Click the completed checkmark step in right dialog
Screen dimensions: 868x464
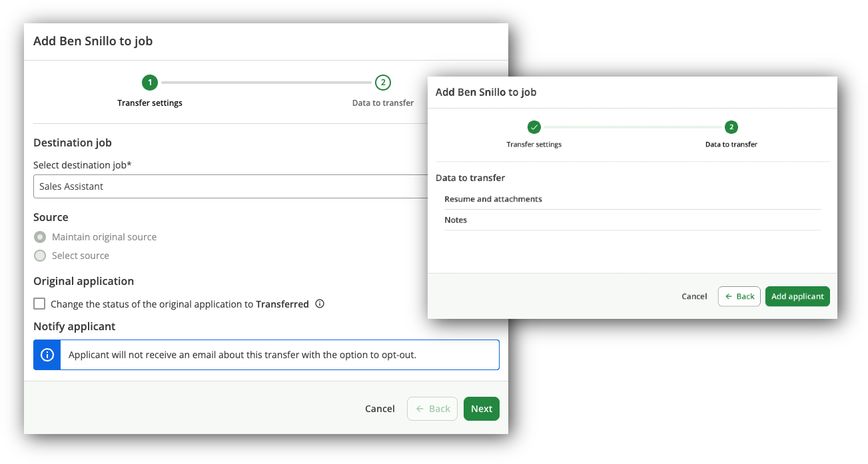click(534, 127)
